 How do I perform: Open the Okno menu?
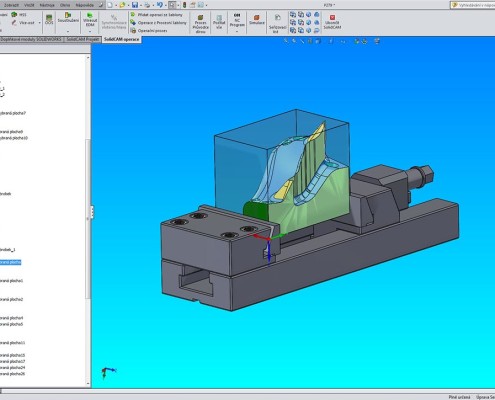[x=65, y=5]
